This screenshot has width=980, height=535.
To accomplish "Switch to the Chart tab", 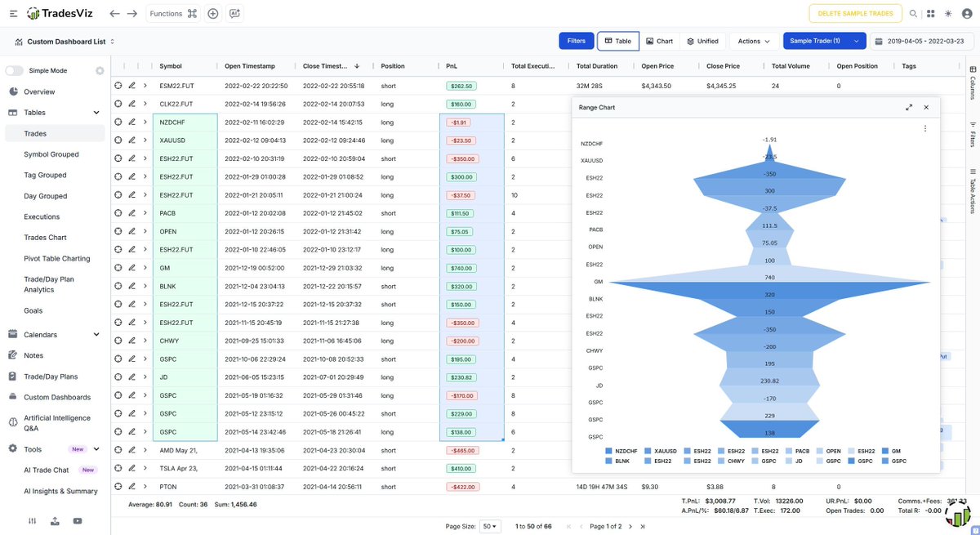I will (x=659, y=40).
